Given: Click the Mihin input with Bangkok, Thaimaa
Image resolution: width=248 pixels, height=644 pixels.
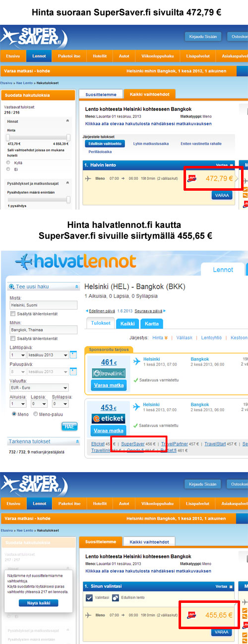Looking at the screenshot, I should point(44,329).
